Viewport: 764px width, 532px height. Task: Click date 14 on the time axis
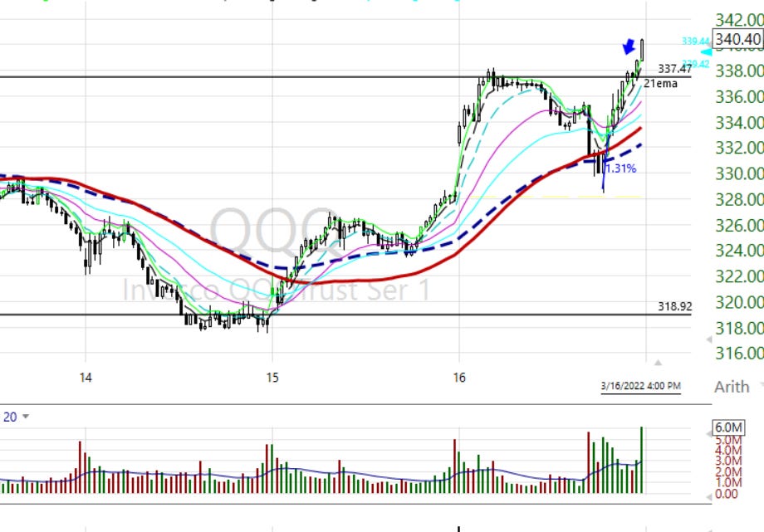click(x=86, y=378)
